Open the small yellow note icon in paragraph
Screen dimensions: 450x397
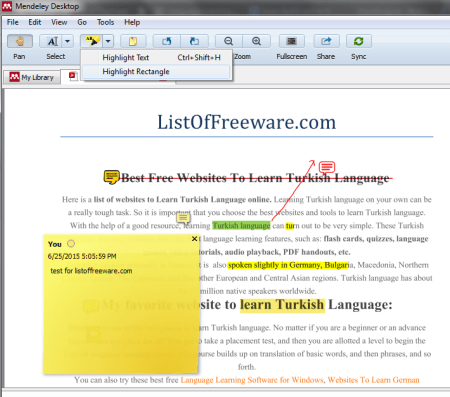pos(183,219)
